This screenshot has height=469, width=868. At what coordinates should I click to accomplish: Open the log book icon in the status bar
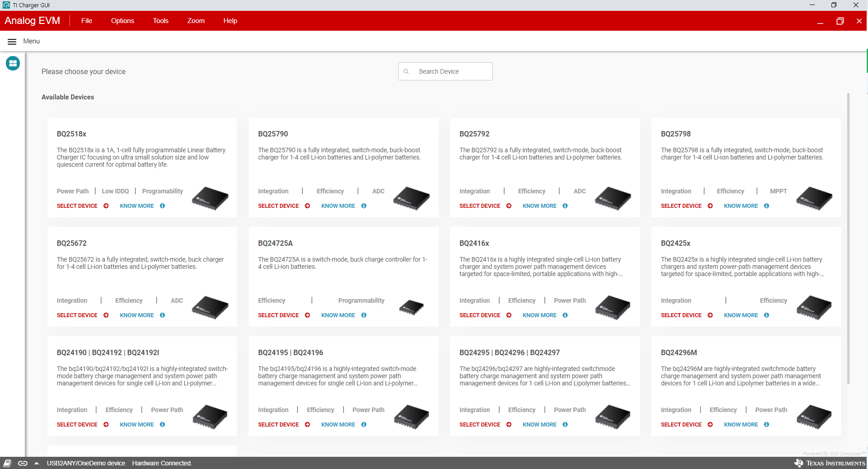coord(7,463)
